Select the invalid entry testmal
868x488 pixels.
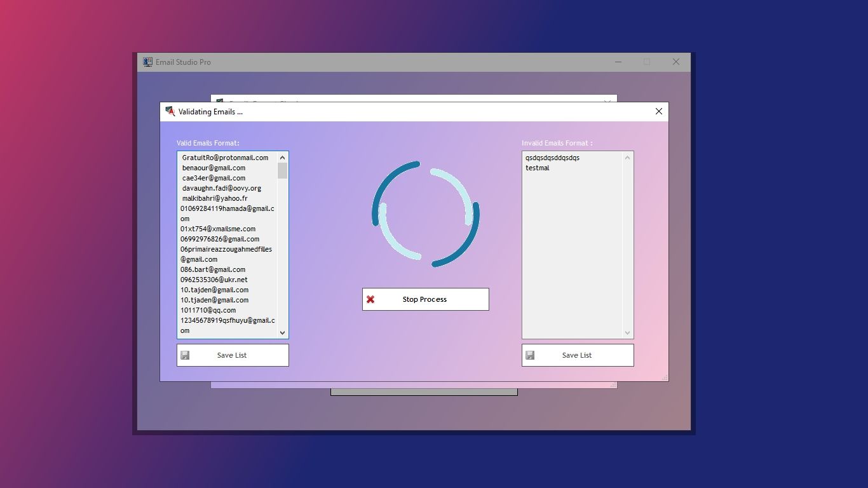click(x=538, y=168)
